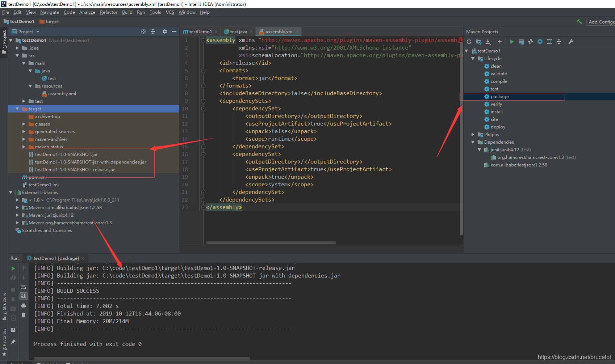Expand Plugins node in Maven panel
Viewport: 615px width, 364px height.
(473, 135)
